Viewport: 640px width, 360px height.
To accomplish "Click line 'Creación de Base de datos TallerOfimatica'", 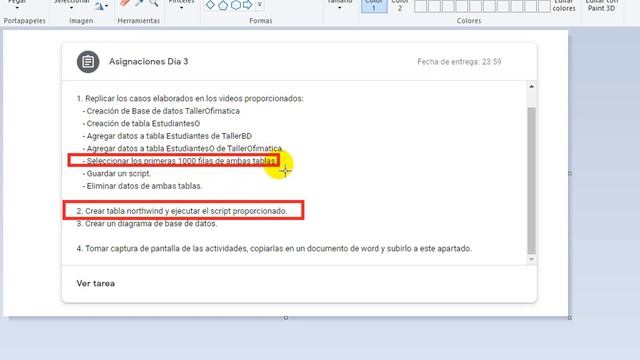I will pos(161,111).
